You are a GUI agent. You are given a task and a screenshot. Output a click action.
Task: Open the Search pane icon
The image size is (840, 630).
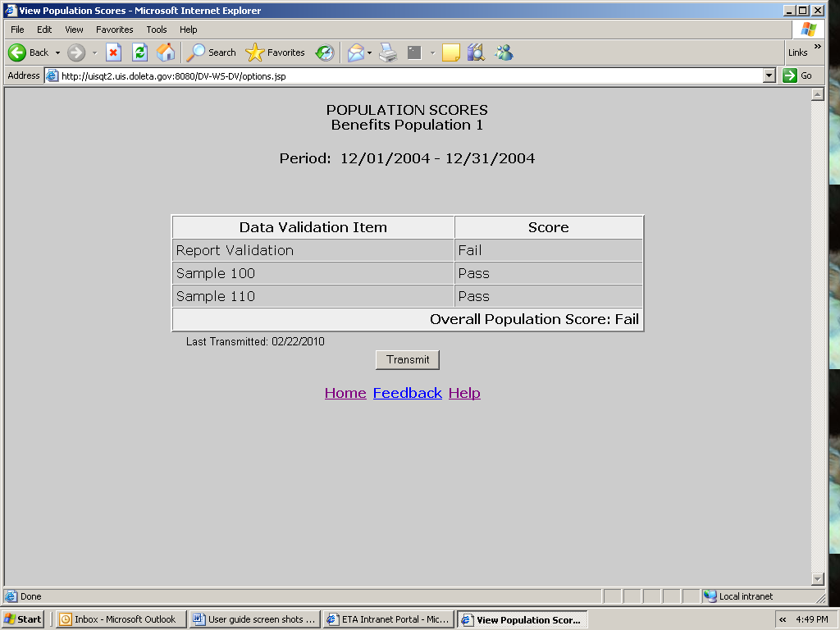(x=195, y=52)
